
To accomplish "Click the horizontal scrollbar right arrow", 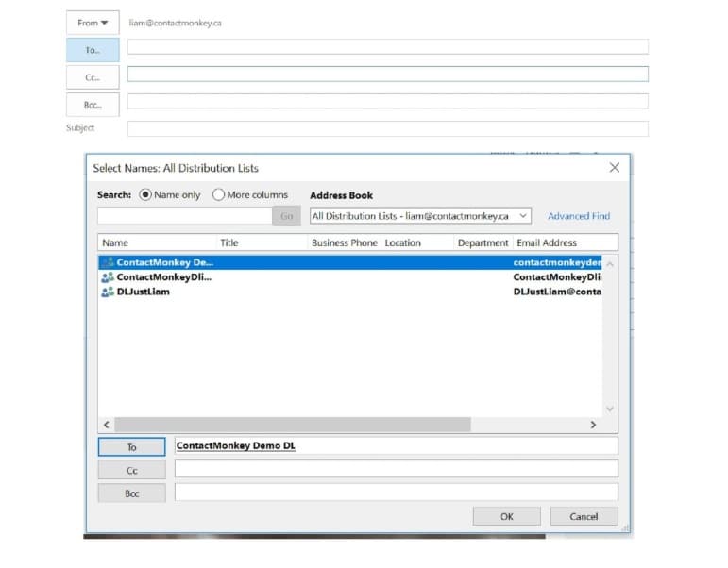I will tap(593, 425).
